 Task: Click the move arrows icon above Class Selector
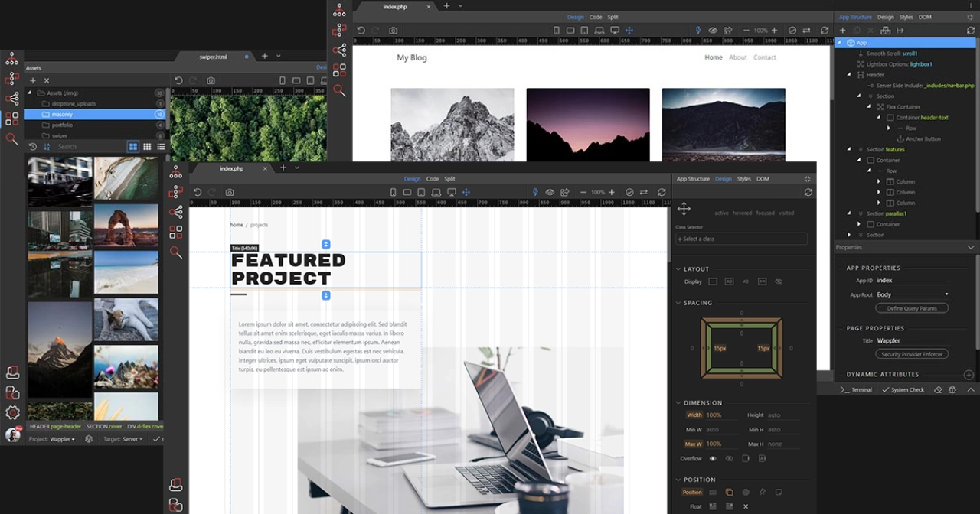684,209
